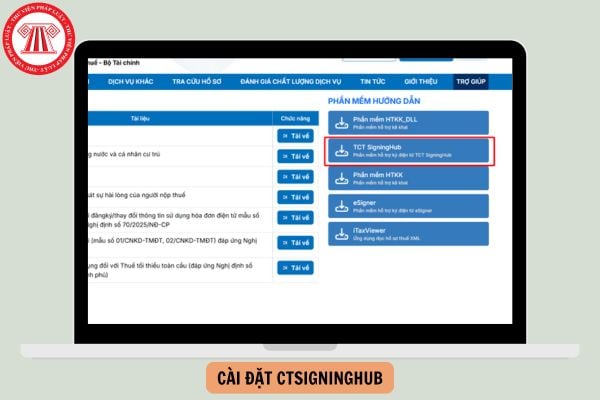
Task: Click Tải về for 'hài lòng của người nộp thuế'
Action: [x=295, y=197]
